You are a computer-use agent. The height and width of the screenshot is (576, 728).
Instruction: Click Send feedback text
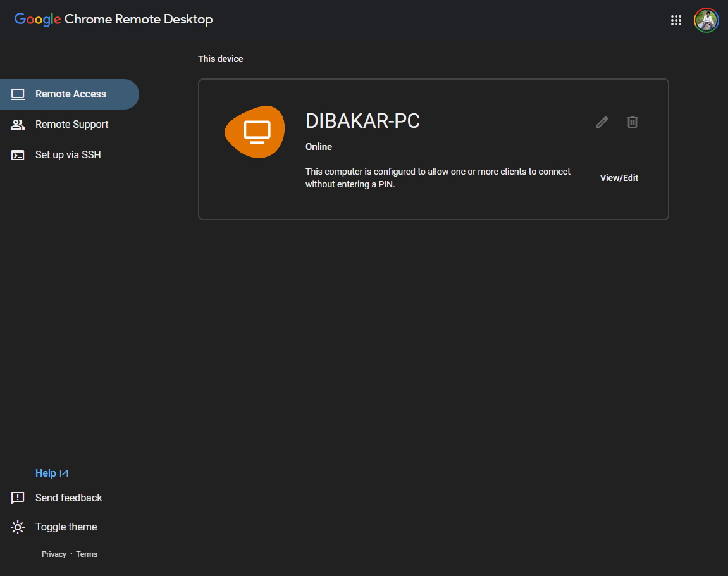tap(69, 498)
